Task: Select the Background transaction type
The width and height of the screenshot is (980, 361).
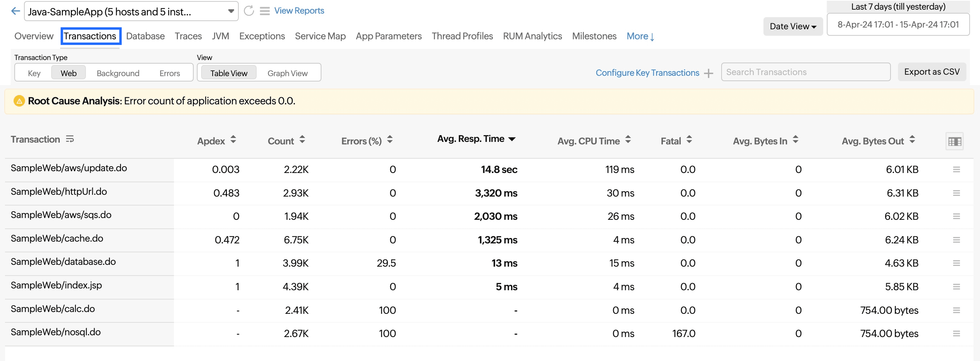Action: click(118, 73)
